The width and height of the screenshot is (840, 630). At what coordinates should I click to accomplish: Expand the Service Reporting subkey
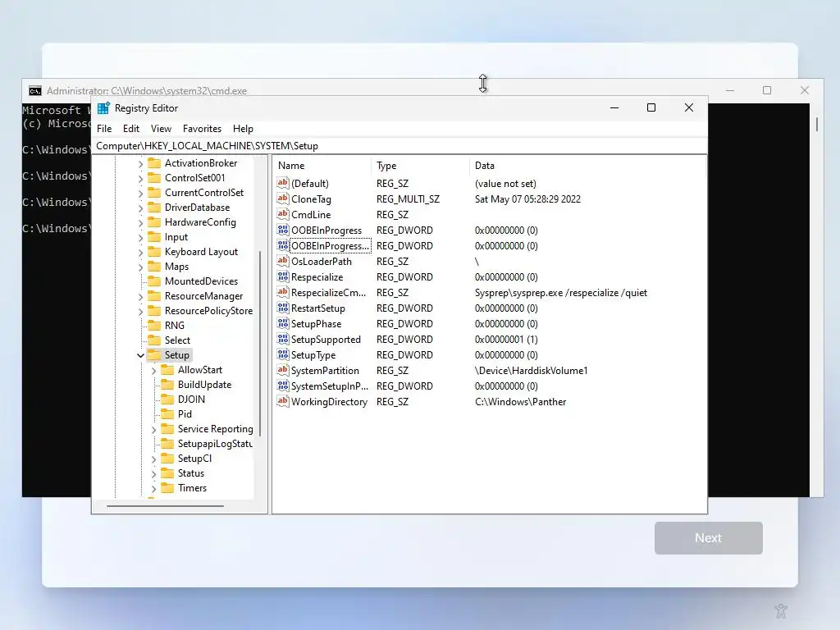[x=153, y=429]
